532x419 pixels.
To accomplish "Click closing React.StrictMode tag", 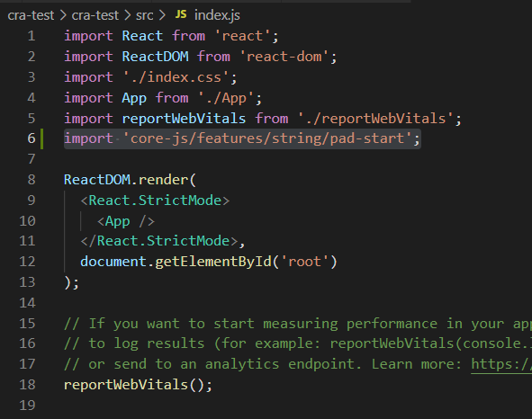I will click(159, 241).
